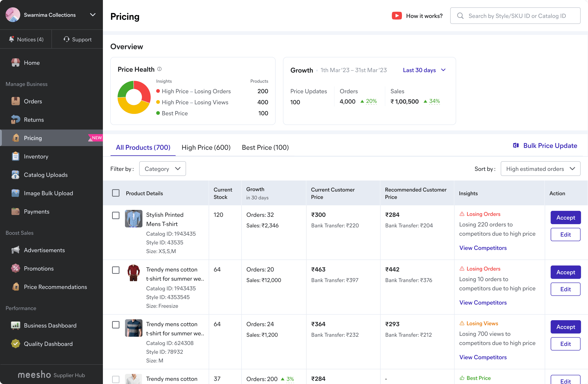The width and height of the screenshot is (588, 384).
Task: Check the Stylish Printed Mens T-shirt row
Action: click(116, 215)
